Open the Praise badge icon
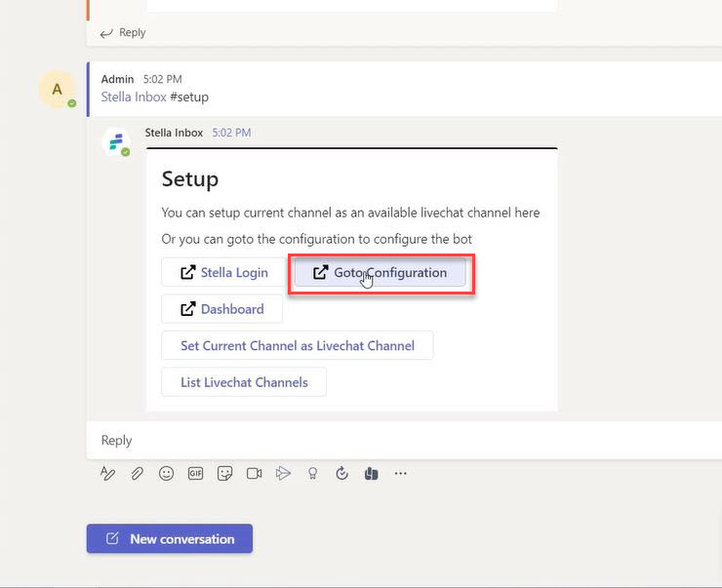 pos(312,473)
